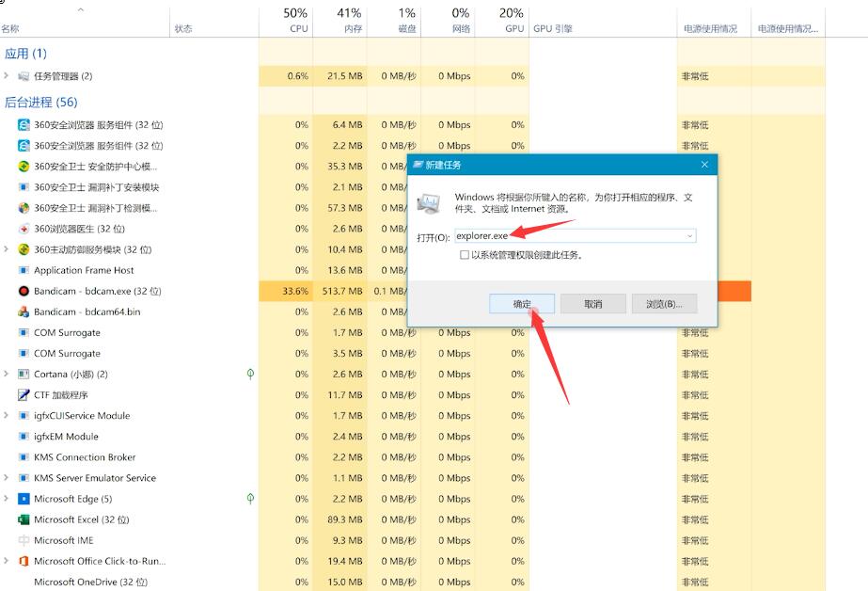
Task: Expand the 360主动防御服务模块 process group
Action: [6, 249]
